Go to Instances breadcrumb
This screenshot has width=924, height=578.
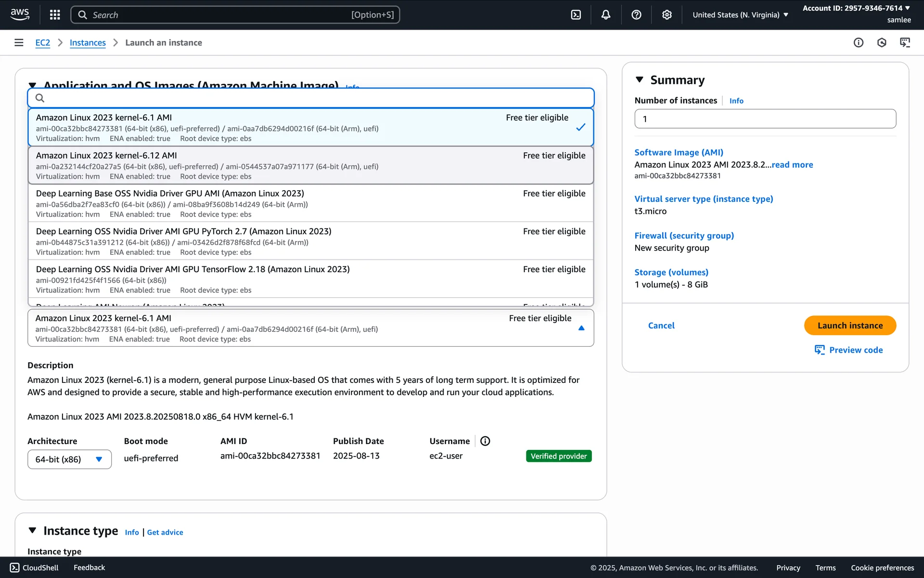pos(88,42)
